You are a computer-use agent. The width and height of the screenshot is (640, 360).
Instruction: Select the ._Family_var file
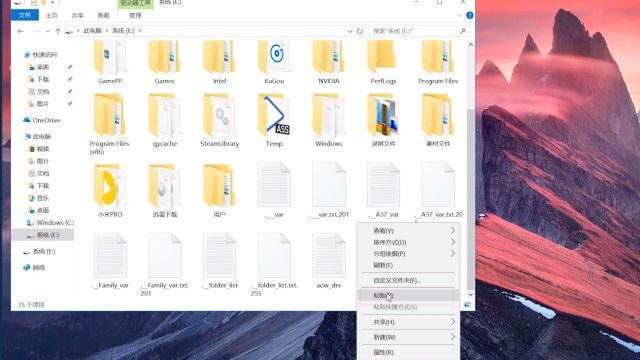(x=110, y=261)
